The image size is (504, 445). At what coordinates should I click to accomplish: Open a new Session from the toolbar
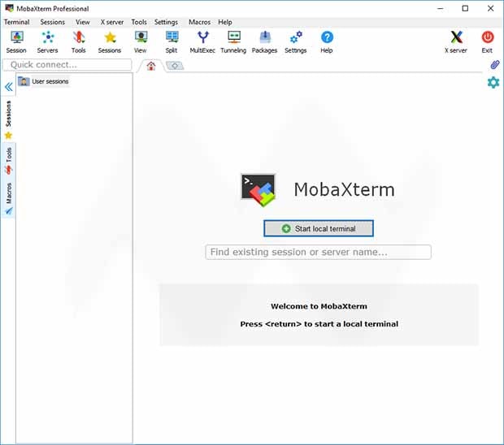click(x=16, y=42)
